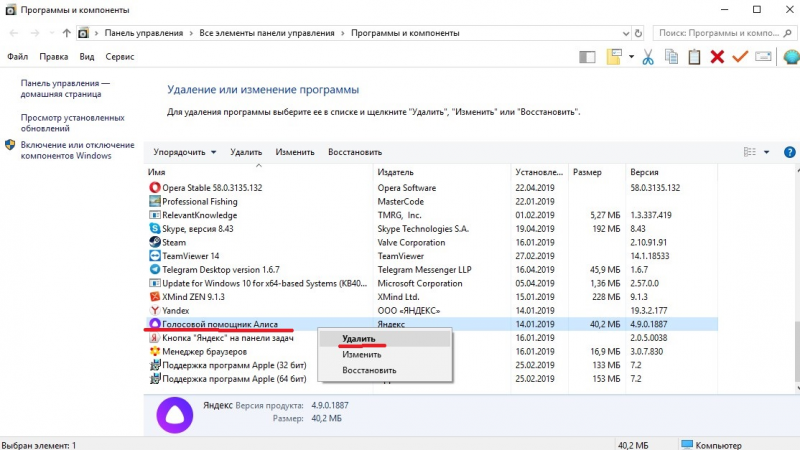Click the copy toolbar icon
Image resolution: width=800 pixels, height=450 pixels.
coord(671,57)
